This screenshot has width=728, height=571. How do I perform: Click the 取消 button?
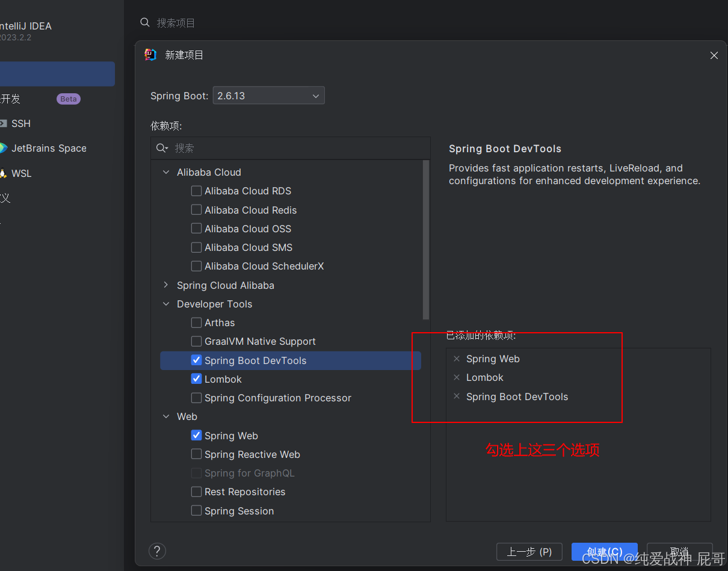pos(679,552)
